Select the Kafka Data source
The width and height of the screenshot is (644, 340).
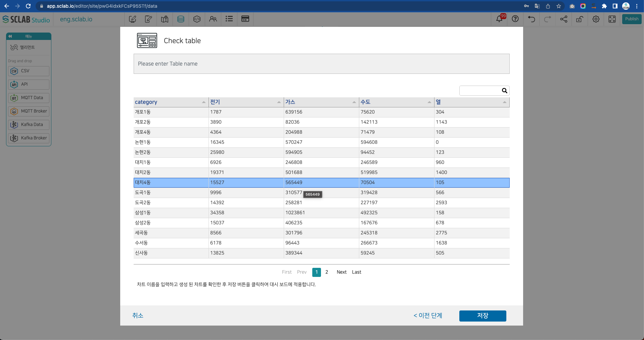point(29,125)
